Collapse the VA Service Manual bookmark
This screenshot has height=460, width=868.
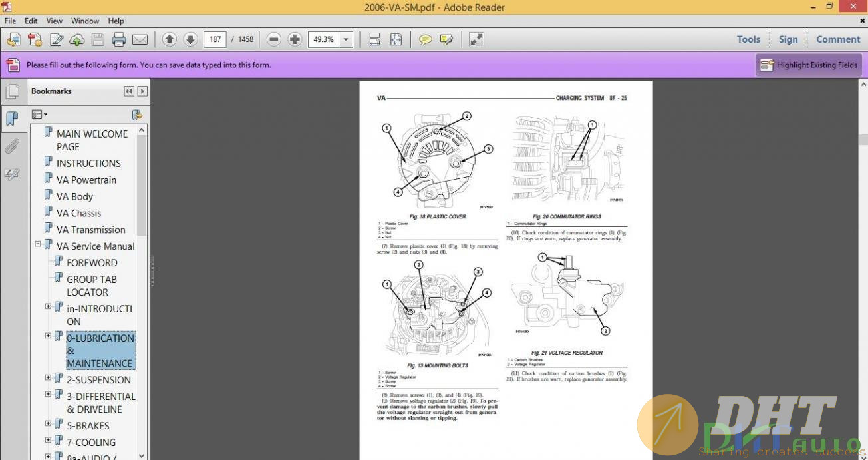click(x=38, y=244)
